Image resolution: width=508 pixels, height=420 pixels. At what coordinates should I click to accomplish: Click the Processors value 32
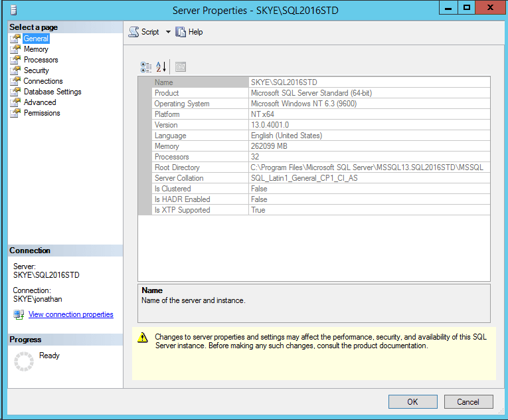click(x=255, y=157)
